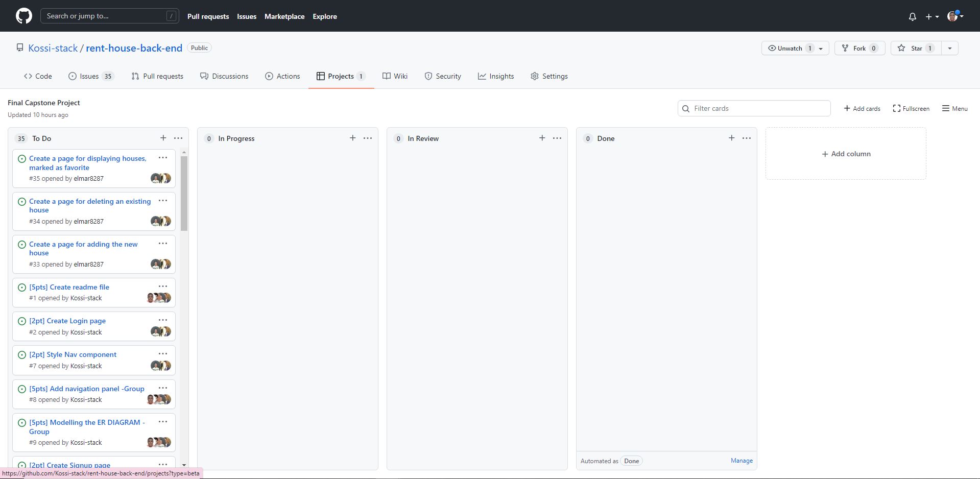
Task: Focus the Search or jump to field
Action: [x=110, y=16]
